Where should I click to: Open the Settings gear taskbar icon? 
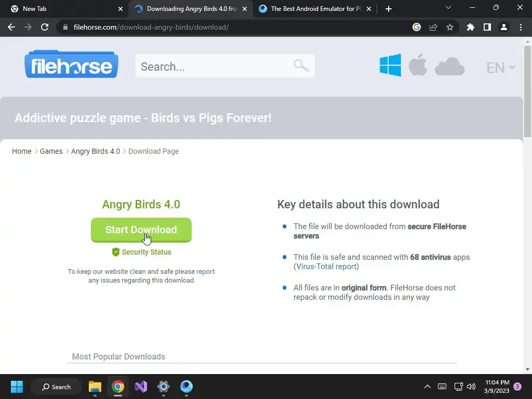[x=164, y=387]
